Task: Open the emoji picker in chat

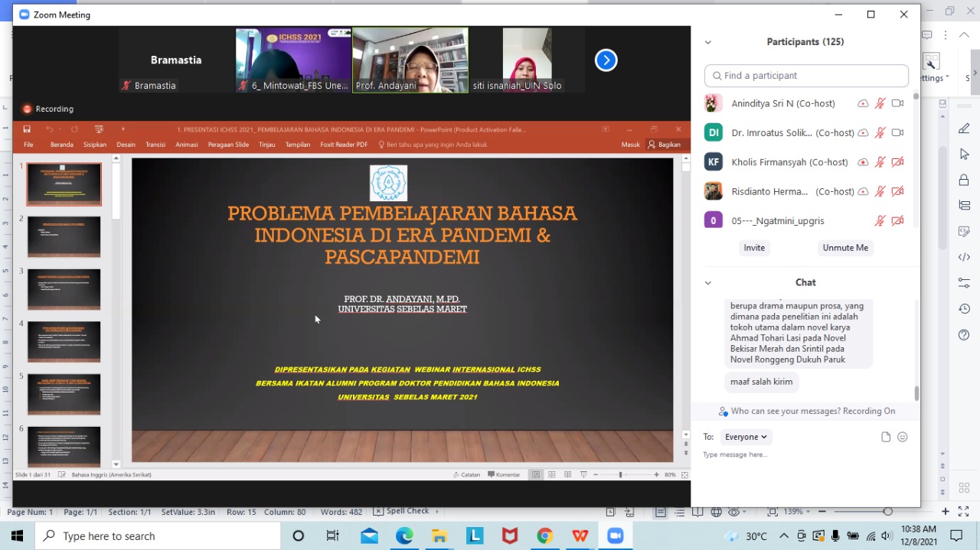Action: coord(903,437)
